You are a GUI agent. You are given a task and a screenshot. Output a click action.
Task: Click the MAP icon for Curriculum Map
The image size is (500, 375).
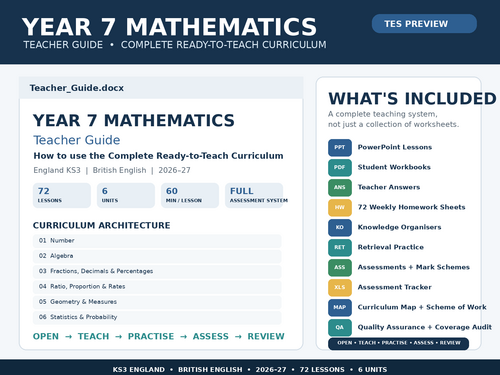(340, 307)
